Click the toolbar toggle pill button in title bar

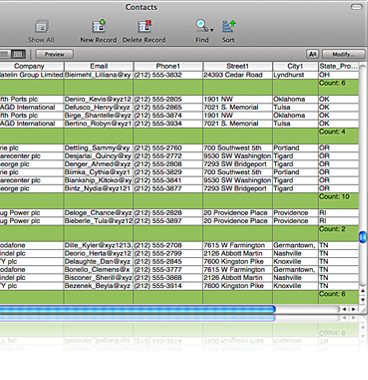(x=357, y=7)
